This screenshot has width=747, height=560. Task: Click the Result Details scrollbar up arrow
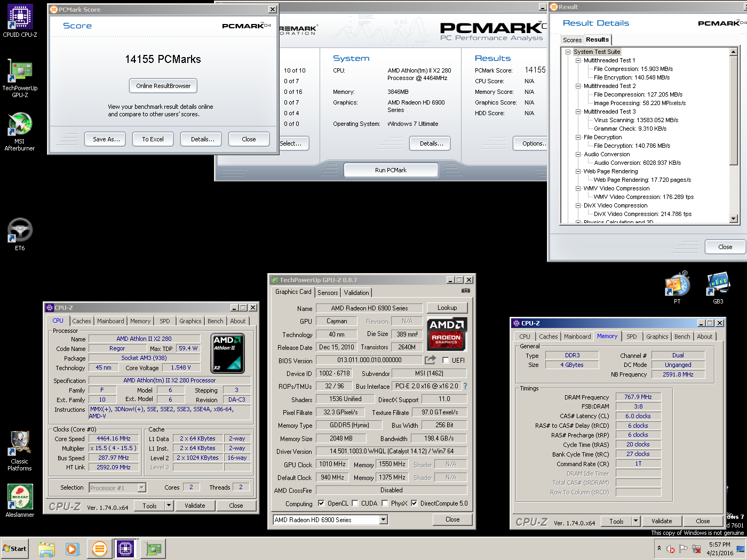click(x=733, y=52)
